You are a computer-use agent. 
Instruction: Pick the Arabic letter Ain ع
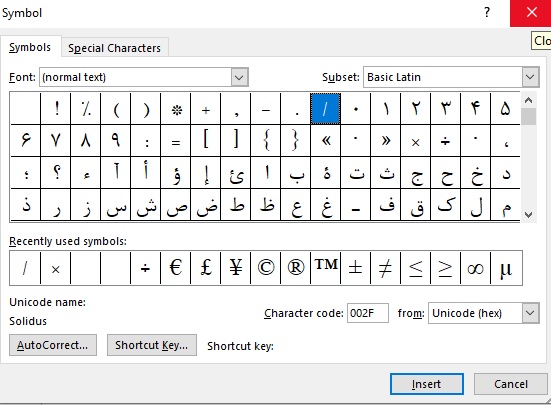tap(295, 205)
